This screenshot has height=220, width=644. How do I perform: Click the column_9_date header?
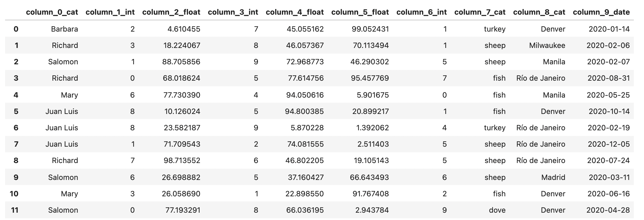(x=601, y=12)
